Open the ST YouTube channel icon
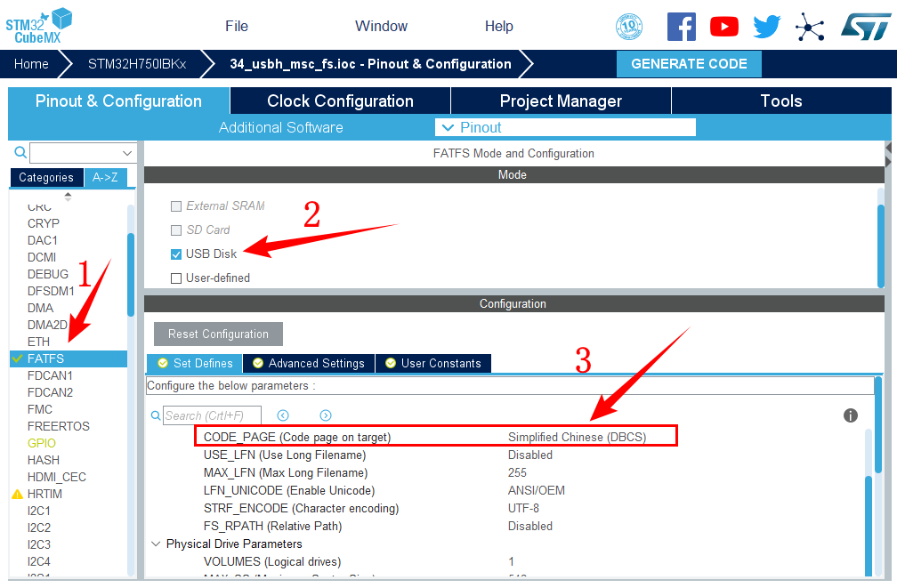 click(x=724, y=27)
